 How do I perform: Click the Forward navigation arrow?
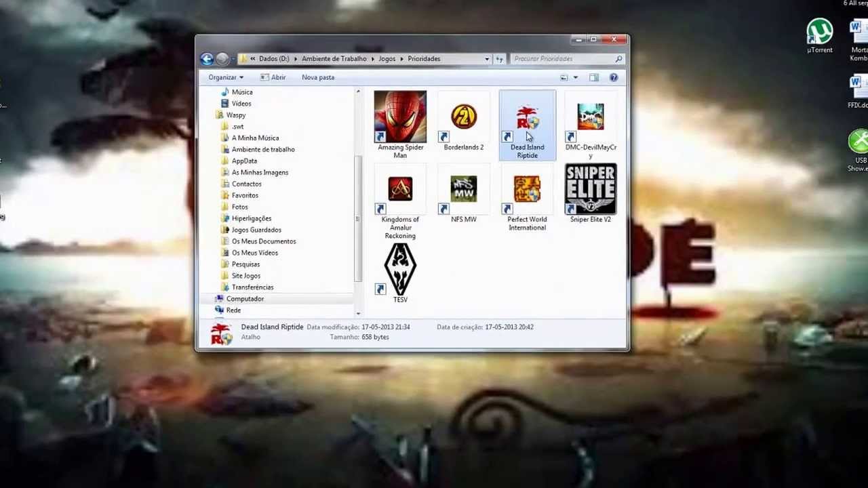tap(222, 59)
